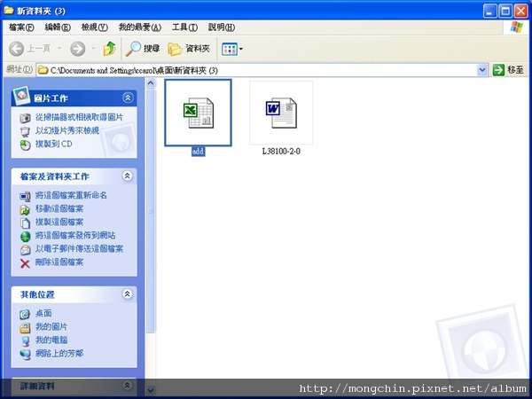Click 以幻燈片秀來檢視 link
The width and height of the screenshot is (532, 399).
(67, 130)
